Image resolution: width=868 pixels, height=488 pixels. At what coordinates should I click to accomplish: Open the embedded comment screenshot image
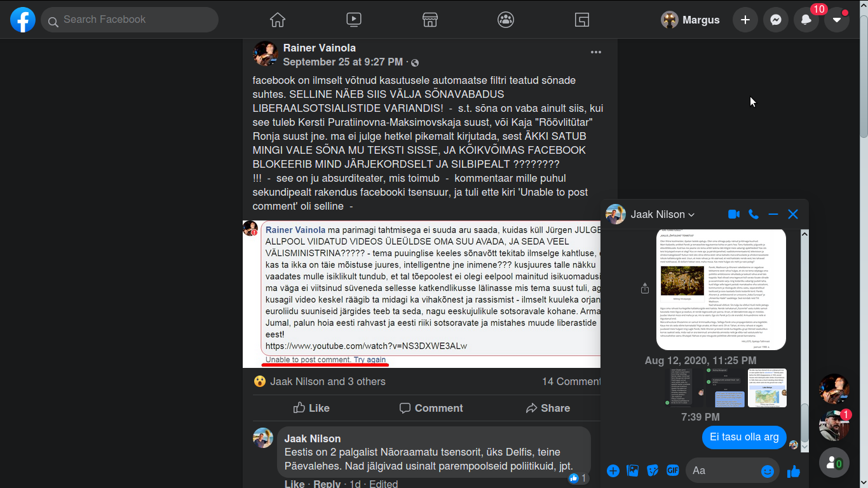click(421, 294)
